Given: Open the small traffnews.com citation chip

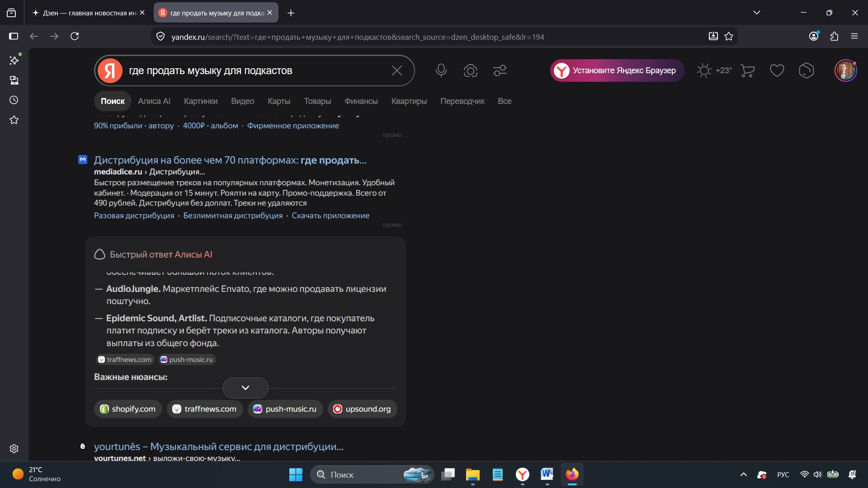Looking at the screenshot, I should (125, 360).
